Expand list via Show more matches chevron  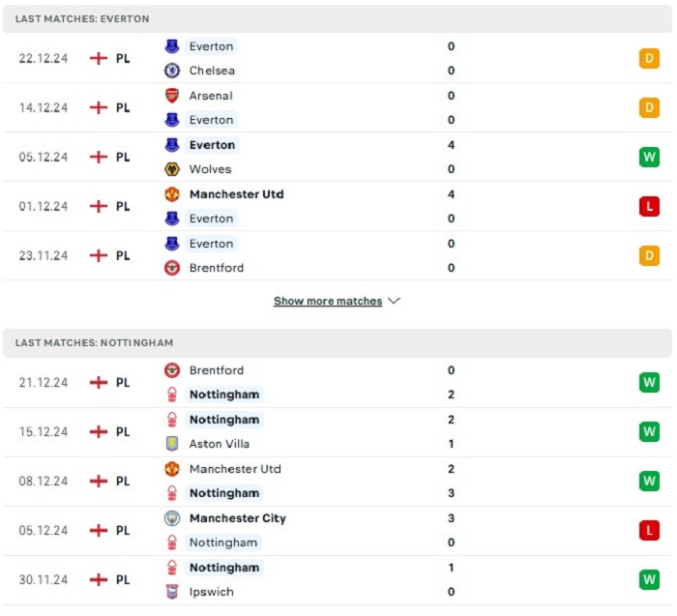(394, 301)
